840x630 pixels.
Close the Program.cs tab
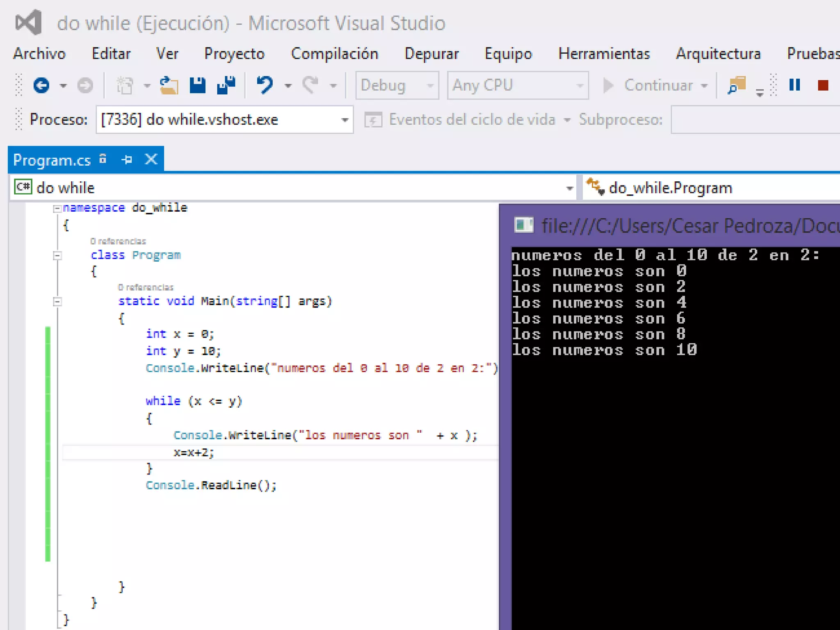click(x=151, y=159)
